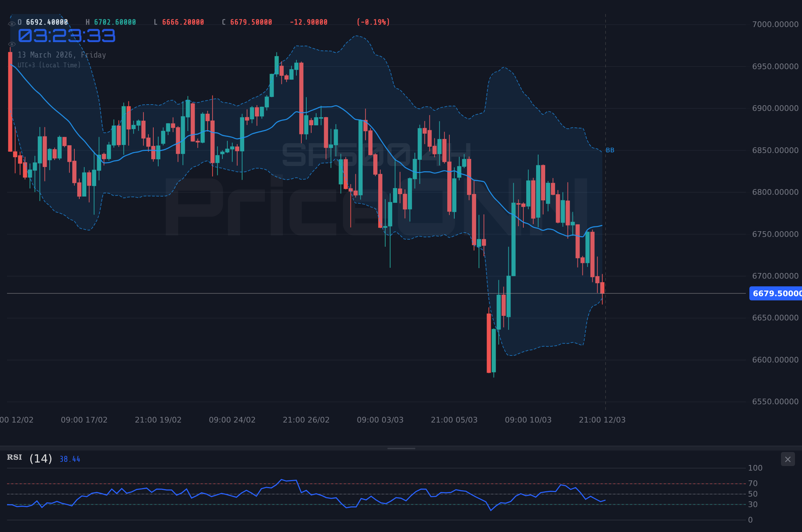The image size is (802, 532).
Task: Close the RSI indicator panel
Action: [x=788, y=459]
